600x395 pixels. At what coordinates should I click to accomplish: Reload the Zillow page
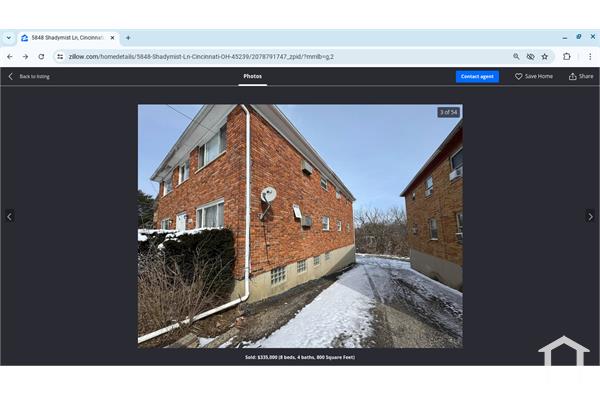tap(41, 57)
